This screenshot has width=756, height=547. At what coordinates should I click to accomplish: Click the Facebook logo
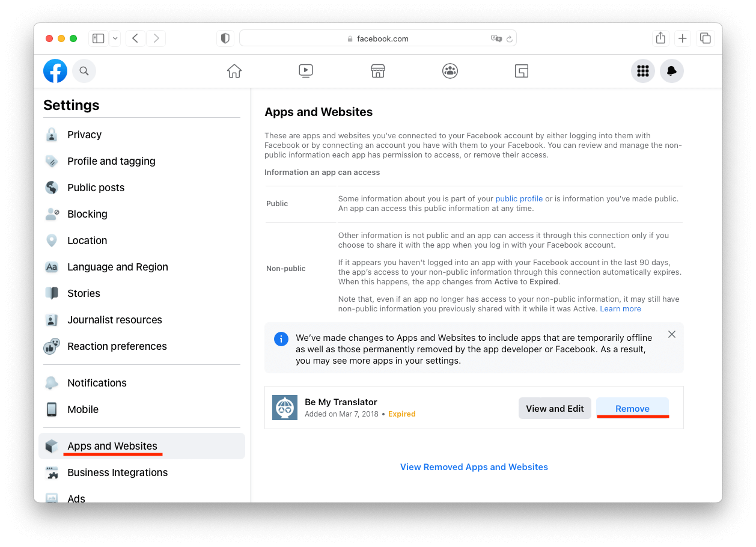(55, 71)
